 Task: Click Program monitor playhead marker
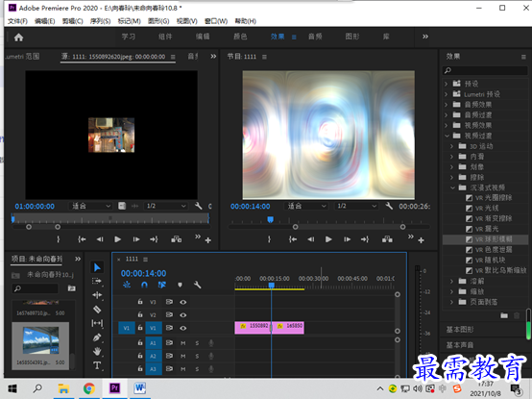click(271, 220)
